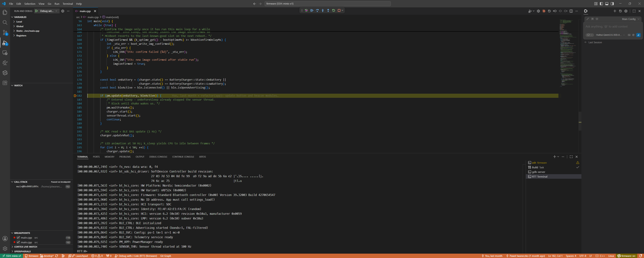Open the Terminal menu in the menu bar
This screenshot has width=644, height=258.
(68, 4)
